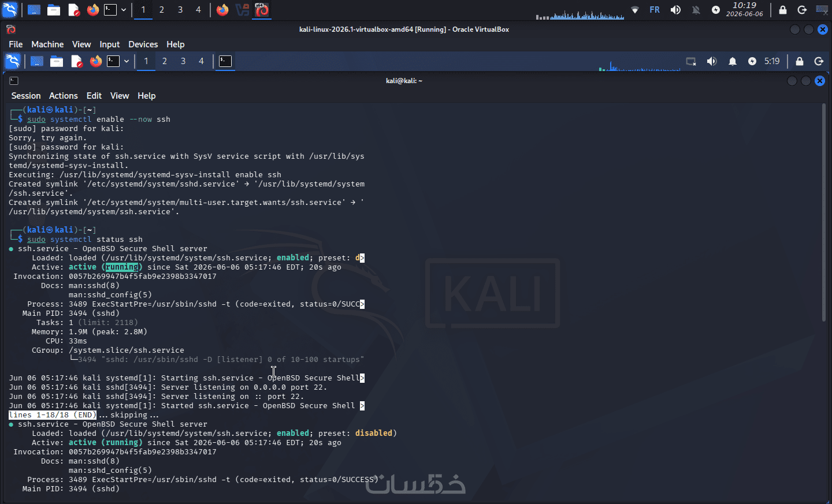Image resolution: width=832 pixels, height=504 pixels.
Task: Open the terminal View menu
Action: coord(120,96)
